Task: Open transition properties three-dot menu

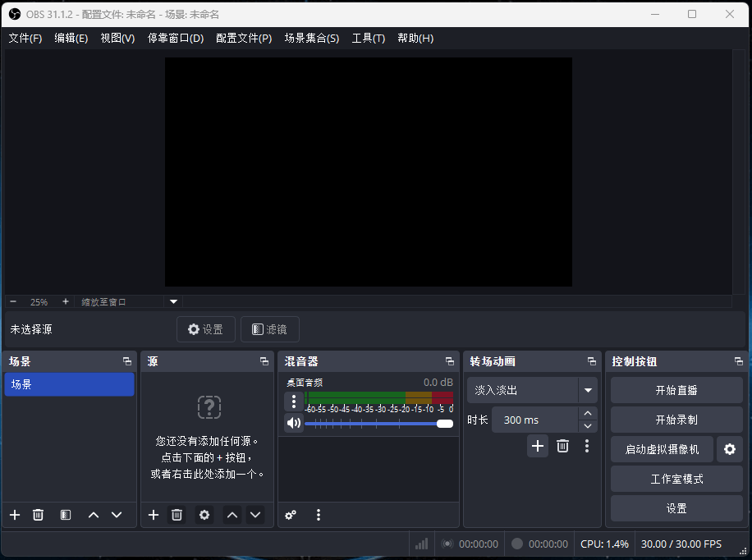Action: pos(587,446)
